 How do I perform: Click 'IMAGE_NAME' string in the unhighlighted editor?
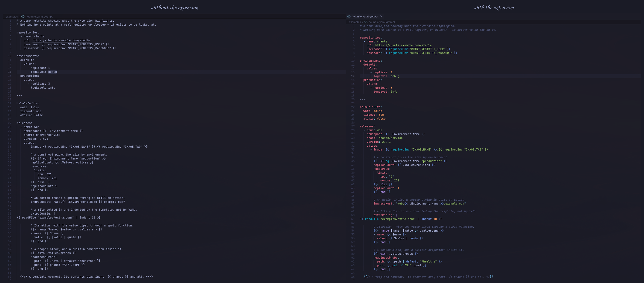tap(80, 147)
